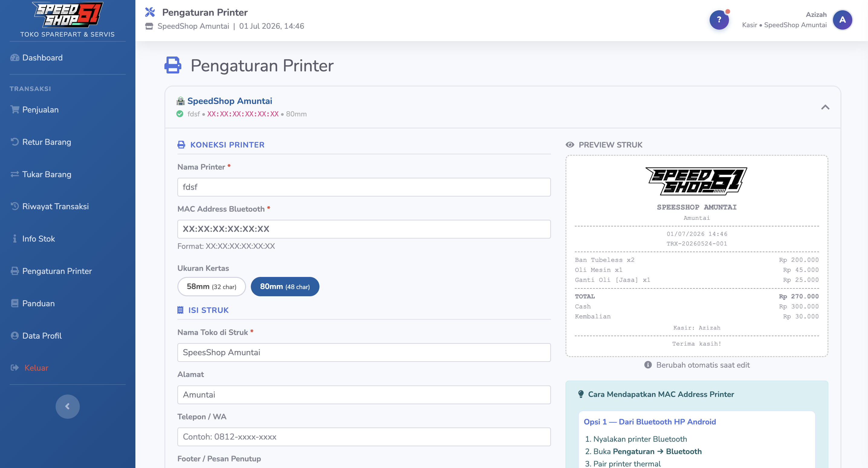Click the Info Stok icon
Image resolution: width=868 pixels, height=468 pixels.
tap(15, 239)
